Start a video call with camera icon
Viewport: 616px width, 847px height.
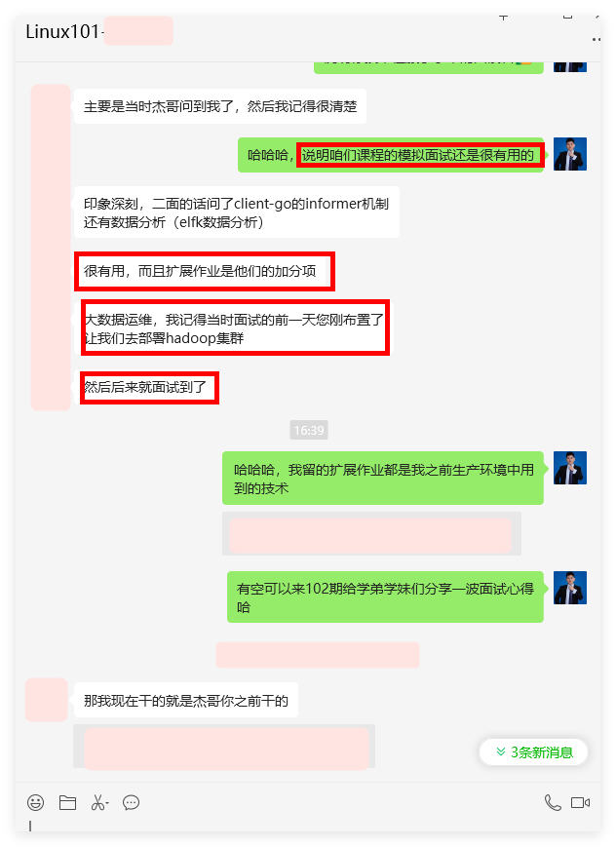(x=580, y=802)
